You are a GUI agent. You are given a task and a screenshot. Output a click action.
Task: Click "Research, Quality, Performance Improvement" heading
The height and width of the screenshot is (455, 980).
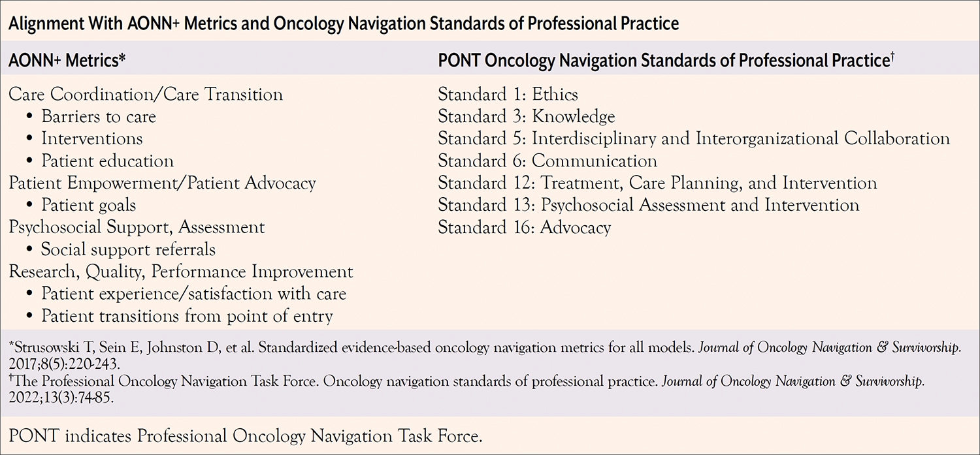181,272
